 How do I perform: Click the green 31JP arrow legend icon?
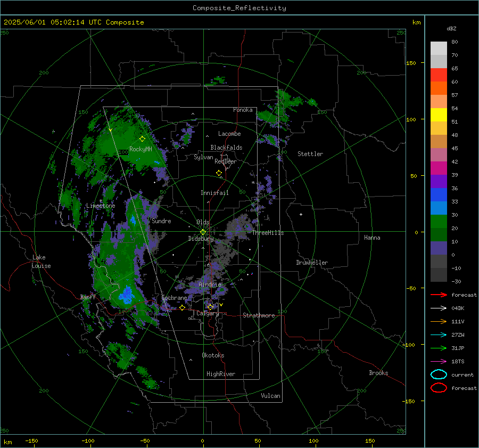(439, 348)
